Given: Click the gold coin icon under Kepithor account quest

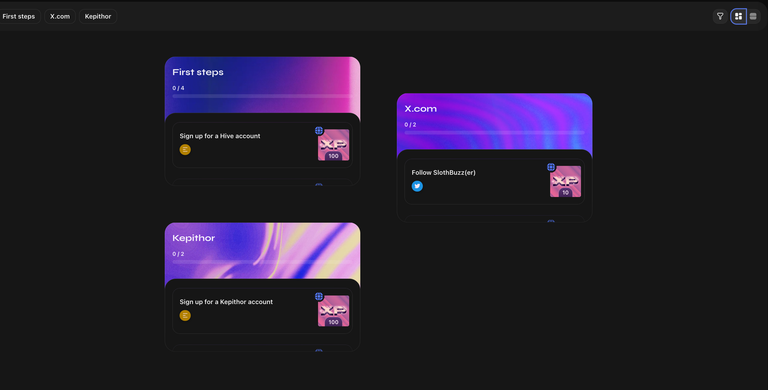Looking at the screenshot, I should pos(185,316).
